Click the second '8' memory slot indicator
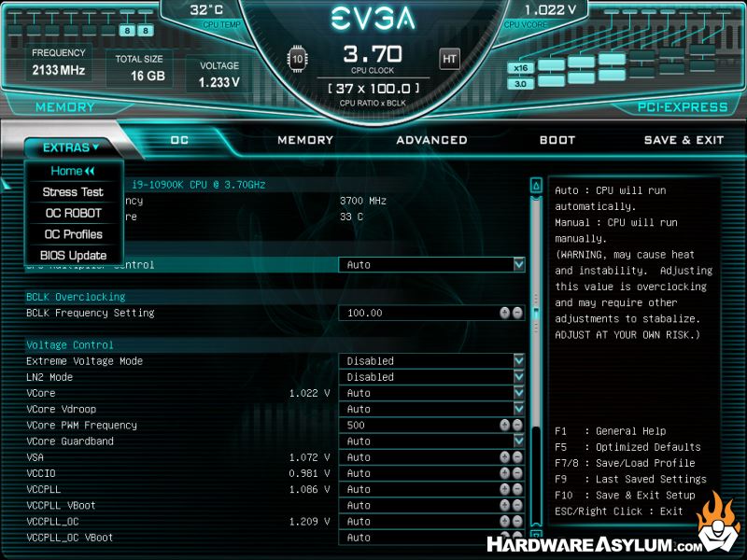Screen dimensions: 747x560 pos(146,31)
